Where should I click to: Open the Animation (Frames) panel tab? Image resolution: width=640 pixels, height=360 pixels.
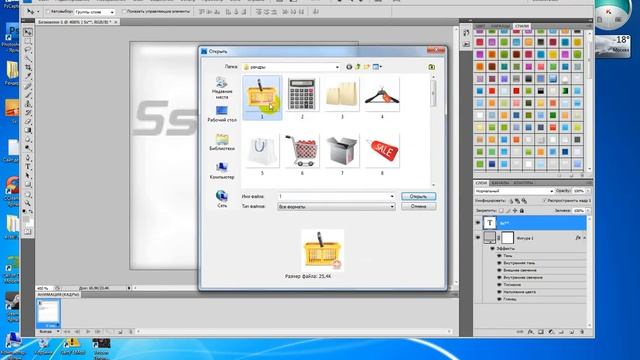(58, 294)
